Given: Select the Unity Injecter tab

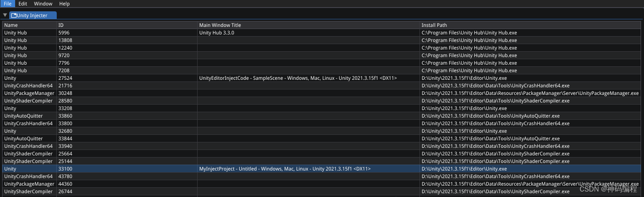Looking at the screenshot, I should pos(33,16).
